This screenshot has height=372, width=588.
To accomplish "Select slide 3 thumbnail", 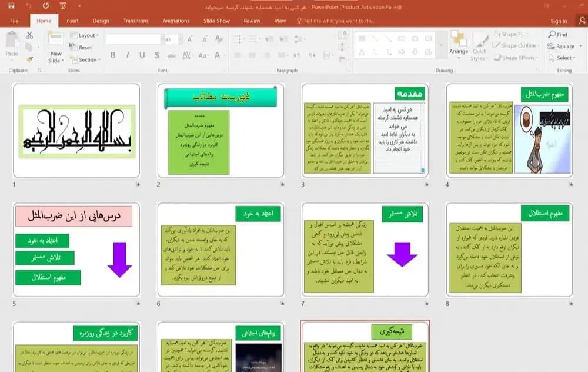I will pos(365,130).
